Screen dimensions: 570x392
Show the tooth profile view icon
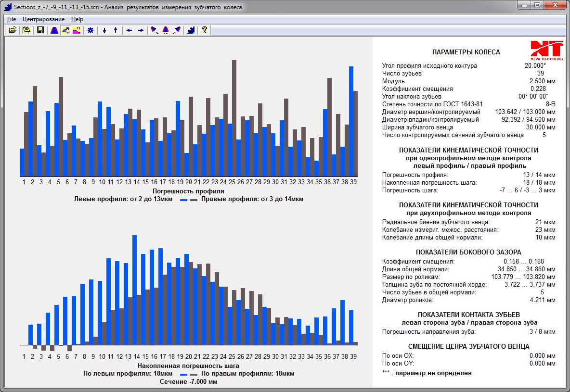pyautogui.click(x=54, y=30)
